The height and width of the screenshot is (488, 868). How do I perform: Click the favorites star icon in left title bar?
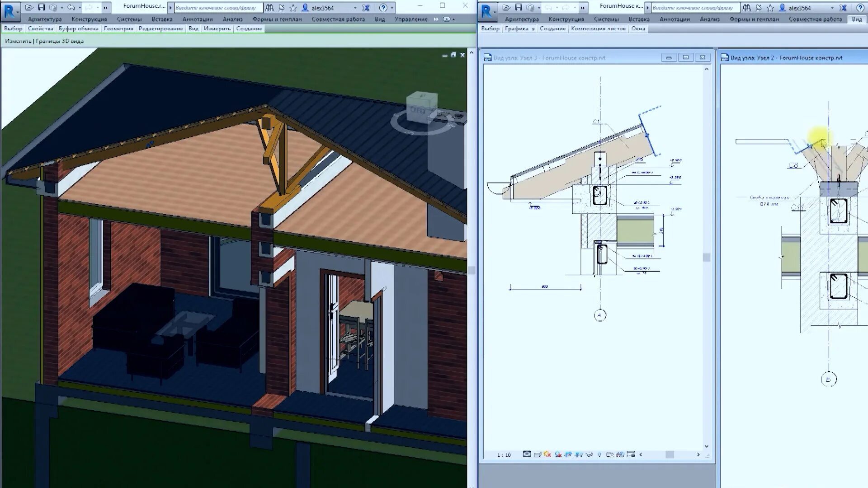(293, 8)
